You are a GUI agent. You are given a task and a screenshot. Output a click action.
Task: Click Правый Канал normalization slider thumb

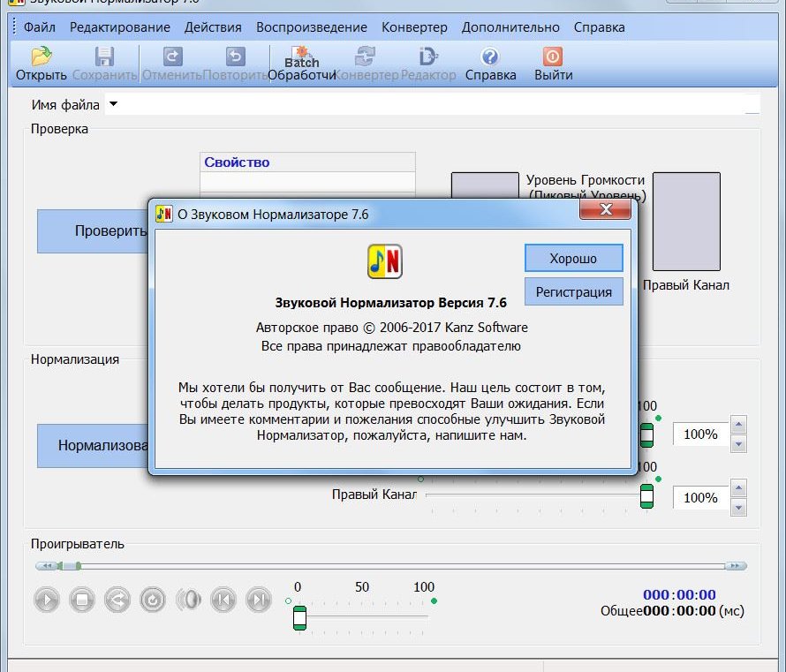pos(646,496)
